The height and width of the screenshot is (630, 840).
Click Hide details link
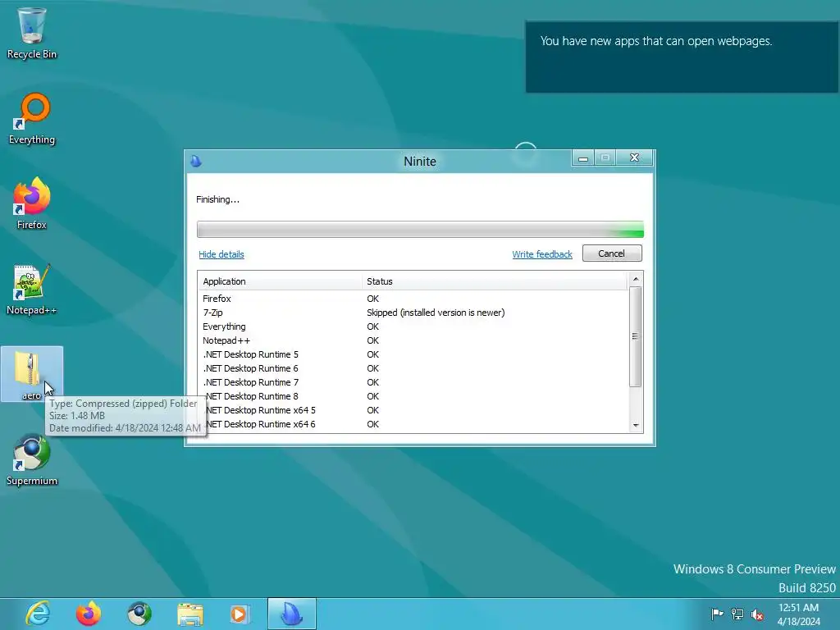(221, 254)
